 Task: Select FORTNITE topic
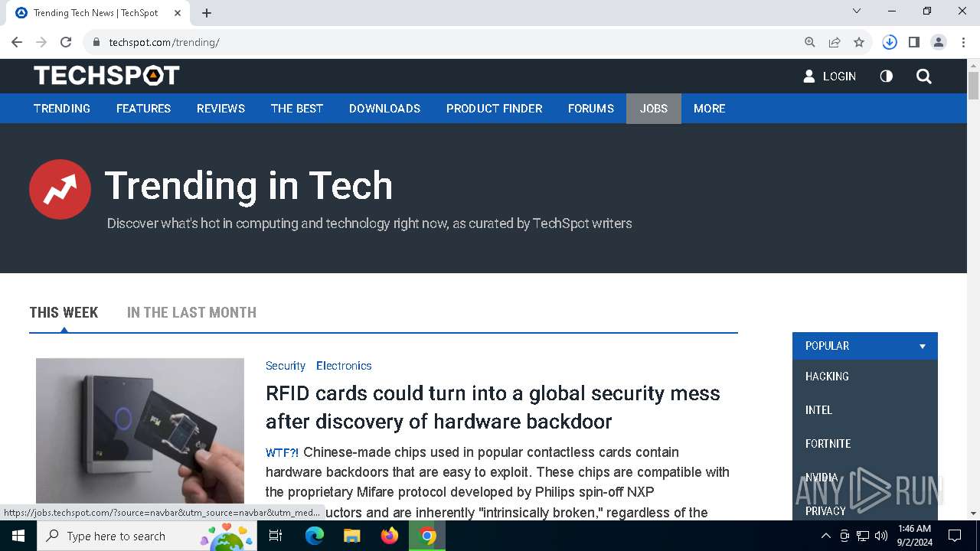[828, 444]
